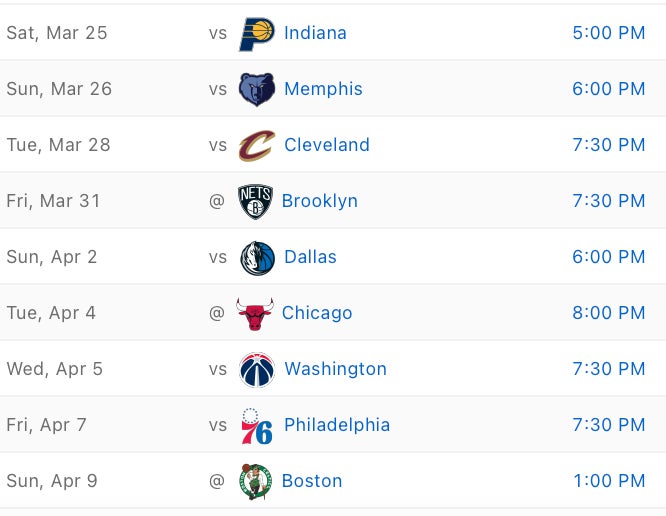The image size is (666, 516).
Task: Click the Dallas Mavericks team logo
Action: click(x=257, y=257)
